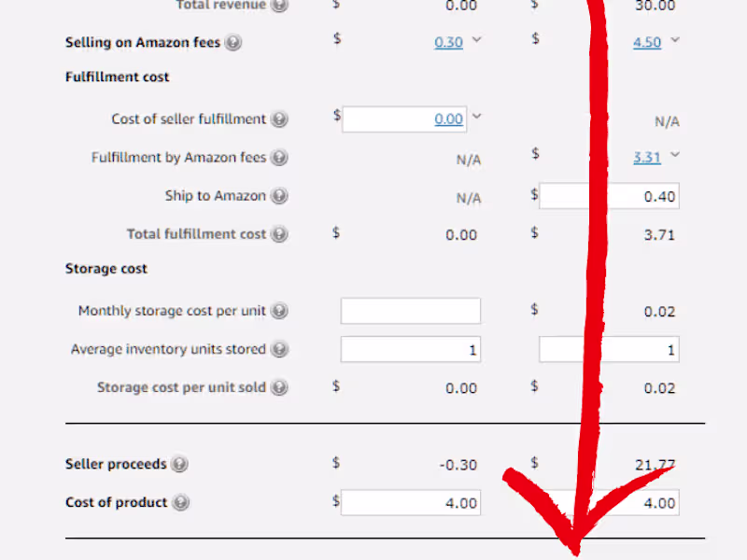Open the 4.50 selling fees link

point(647,43)
